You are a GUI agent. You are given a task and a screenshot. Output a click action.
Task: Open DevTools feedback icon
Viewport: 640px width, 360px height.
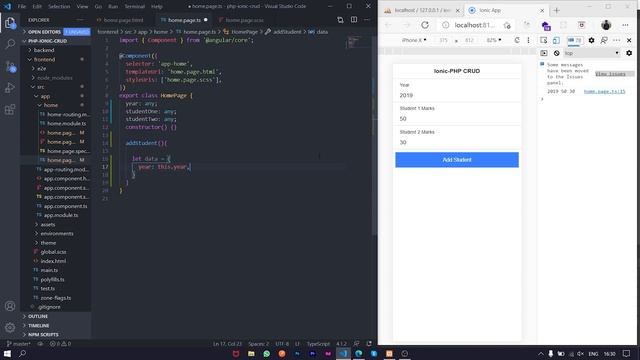coord(604,40)
